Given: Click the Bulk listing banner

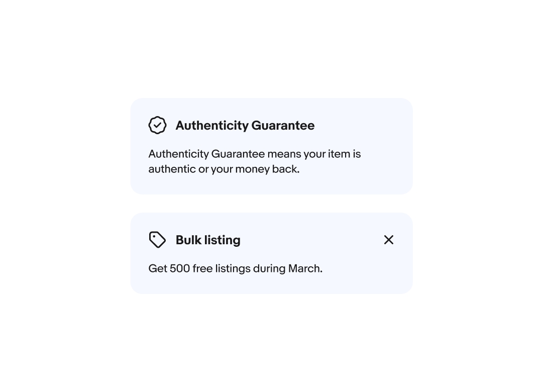Looking at the screenshot, I should coord(271,253).
